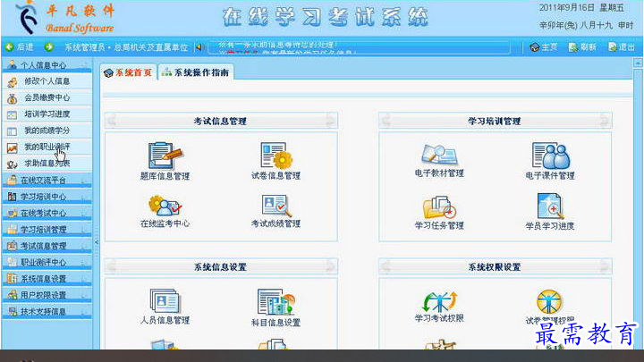The height and width of the screenshot is (362, 644).
Task: Click 退出 logout button
Action: pos(622,47)
